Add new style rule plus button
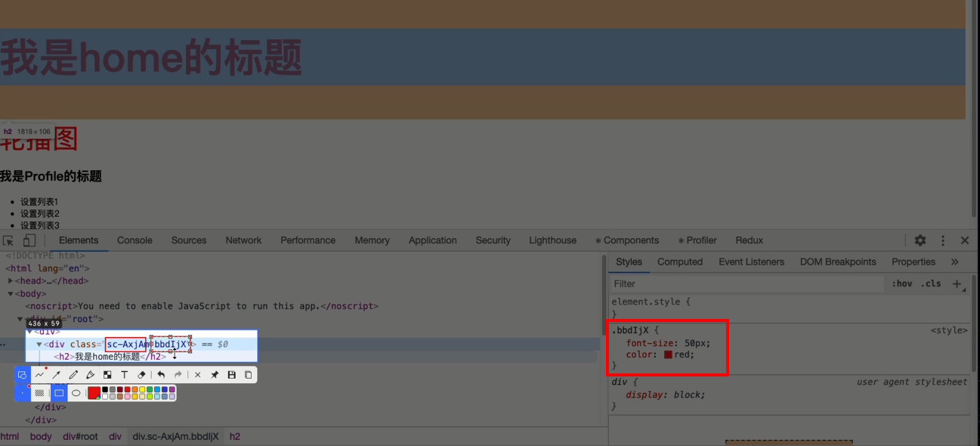The height and width of the screenshot is (446, 980). [x=957, y=283]
